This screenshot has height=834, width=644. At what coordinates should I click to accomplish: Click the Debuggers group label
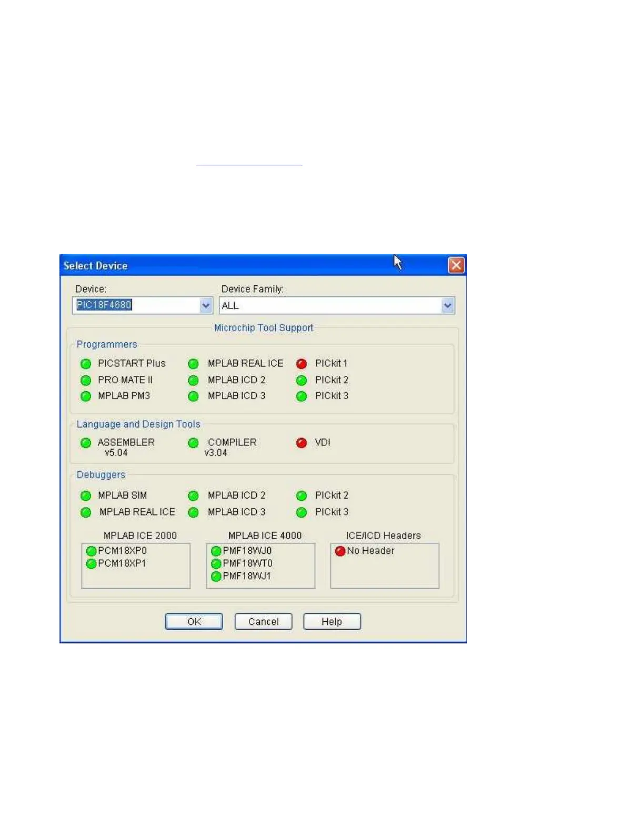pyautogui.click(x=101, y=475)
